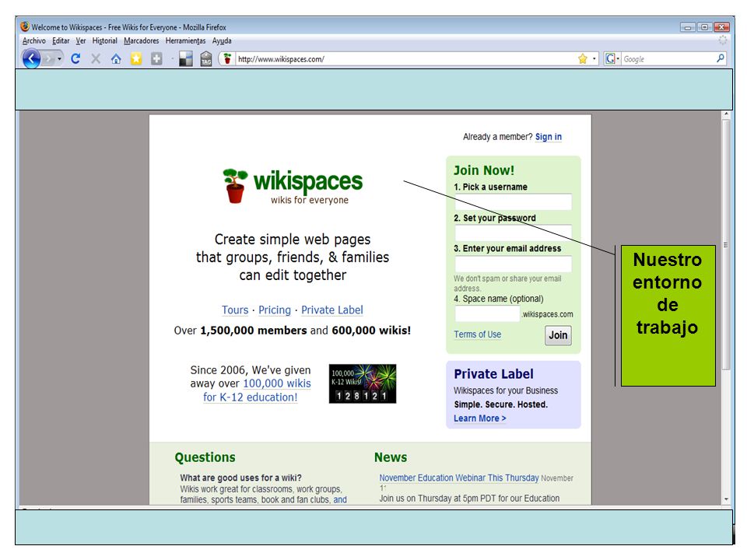The width and height of the screenshot is (747, 560).
Task: Open the Herramientas menu
Action: (185, 41)
